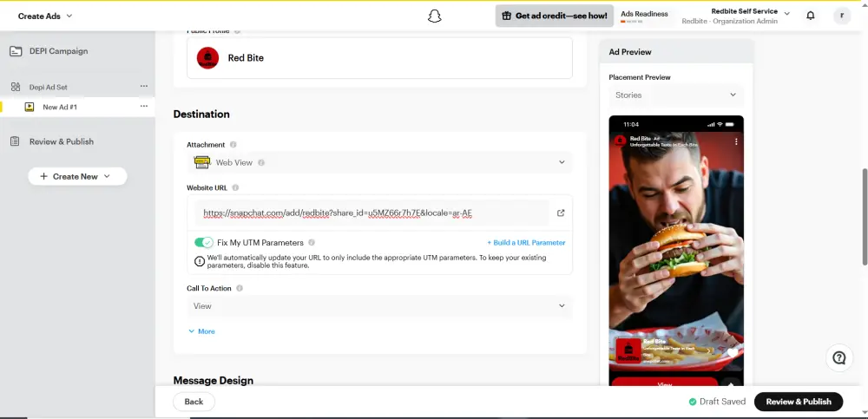Click the Web View attachment icon
The image size is (868, 419).
[x=202, y=163]
